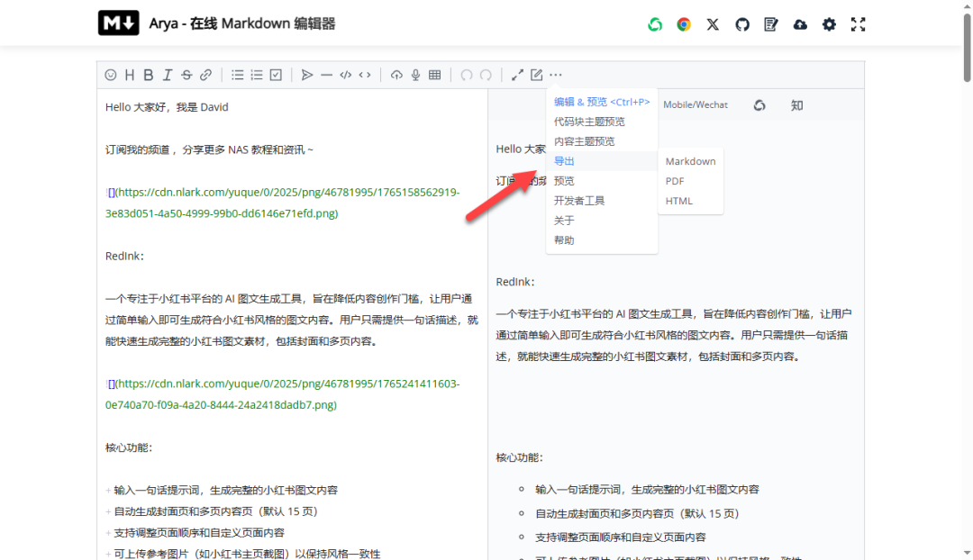Insert an unordered bullet list
This screenshot has width=973, height=560.
pos(238,75)
